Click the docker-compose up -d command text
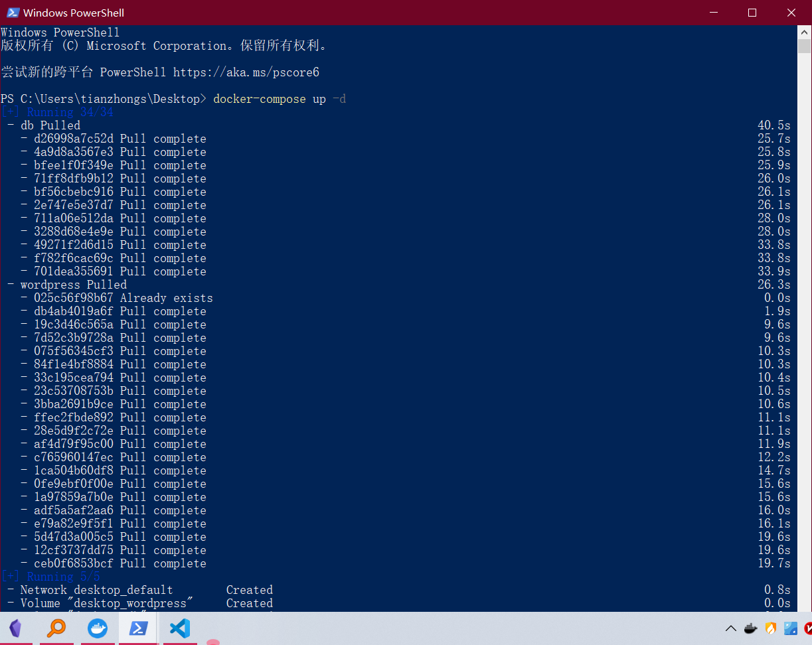Screen dimensions: 812x645 pos(280,99)
